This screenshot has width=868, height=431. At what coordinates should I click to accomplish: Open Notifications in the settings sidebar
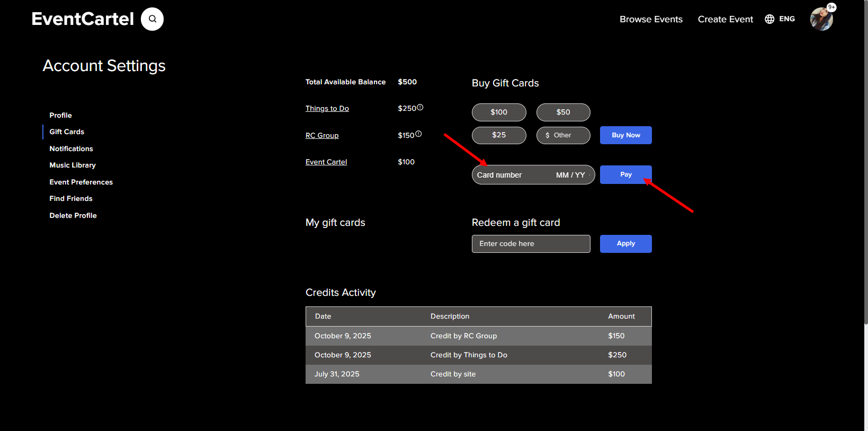71,149
